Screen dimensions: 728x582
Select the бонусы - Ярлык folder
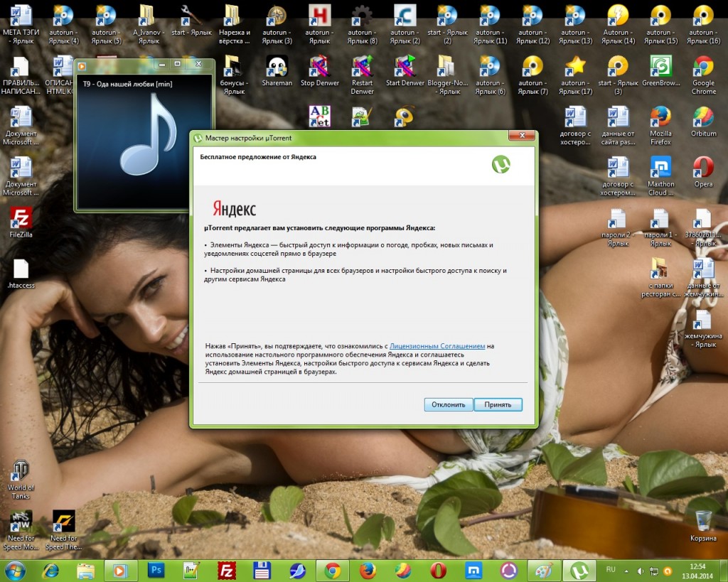pos(234,75)
